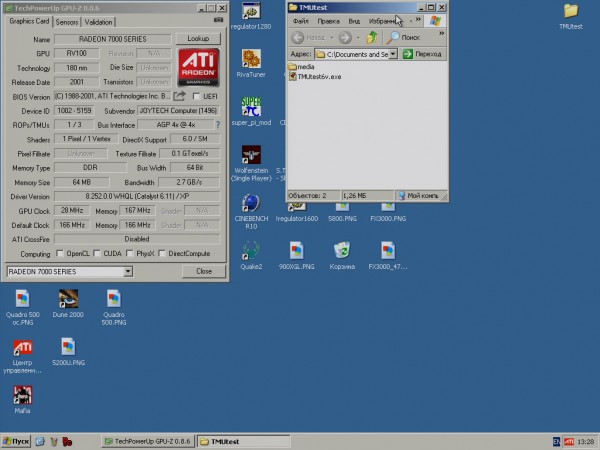This screenshot has height=450, width=600.
Task: Click the camera screenshot icon in GPU-Z title bar
Action: click(x=219, y=20)
